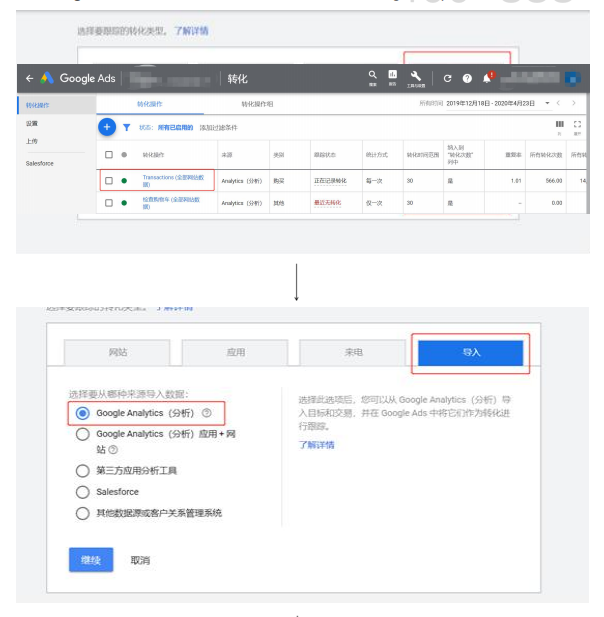Toggle fullscreen expand icon

577,124
